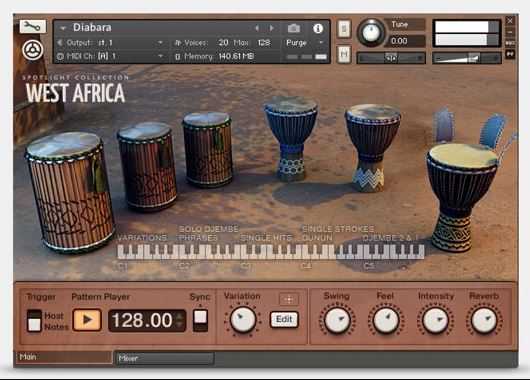Show instrument info via the i icon

coord(318,29)
